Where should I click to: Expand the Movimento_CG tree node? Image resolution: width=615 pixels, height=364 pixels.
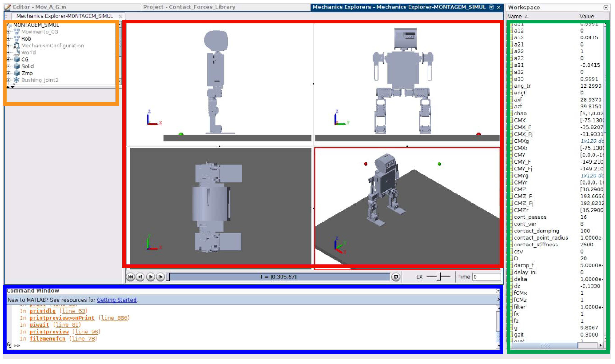(x=9, y=32)
